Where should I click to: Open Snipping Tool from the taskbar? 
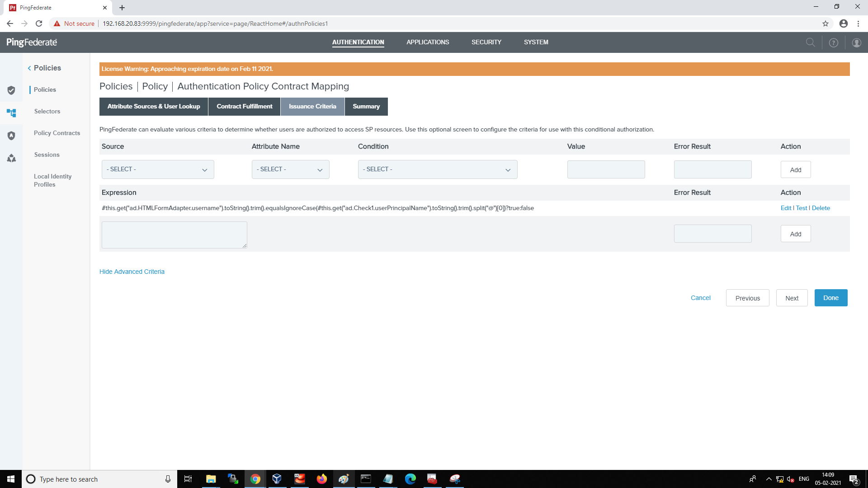point(455,479)
